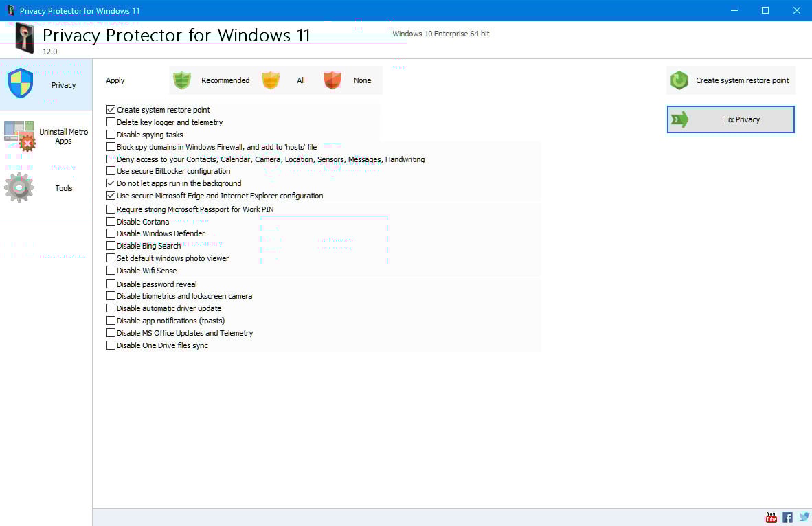Check Disable app notifications (toasts)
812x526 pixels.
pyautogui.click(x=111, y=321)
